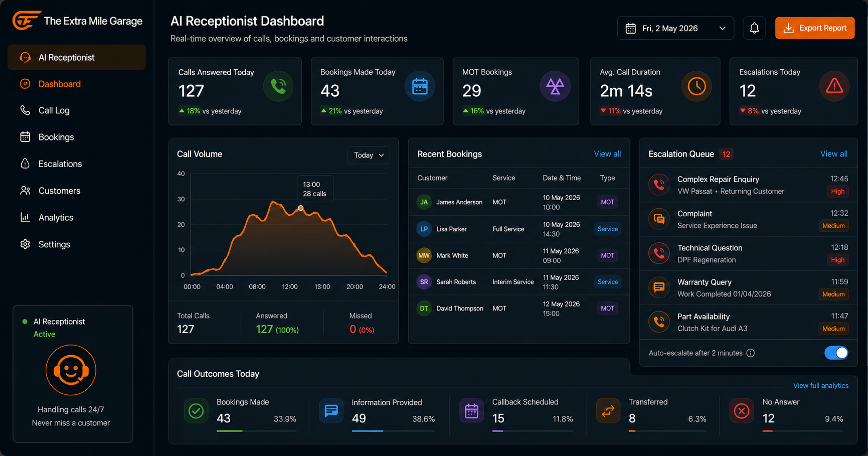The width and height of the screenshot is (868, 456).
Task: Open the Today dropdown in Call Volume
Action: click(369, 155)
